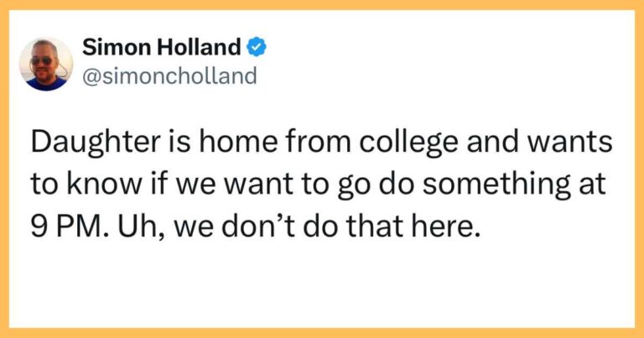Click the sunglasses on the avatar photo
This screenshot has height=338, width=644.
41,60
